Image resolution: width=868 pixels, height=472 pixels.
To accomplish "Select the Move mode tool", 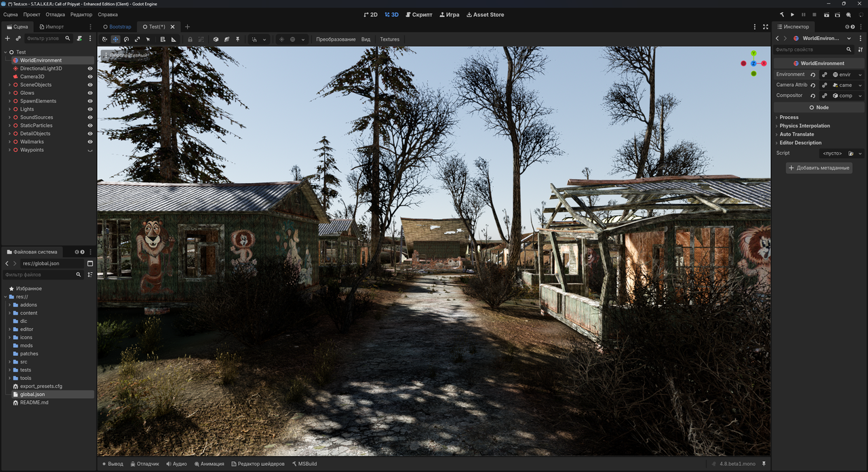I will (x=115, y=39).
